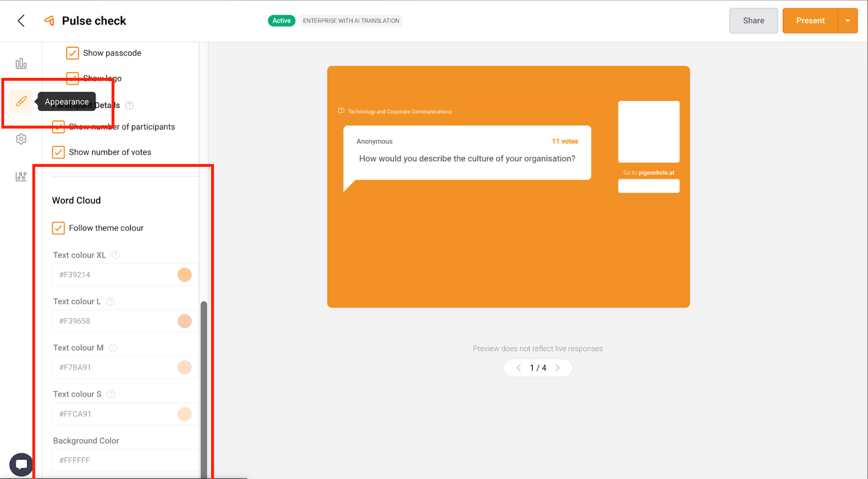This screenshot has height=479, width=868.
Task: Expand the Present button dropdown arrow
Action: click(847, 21)
